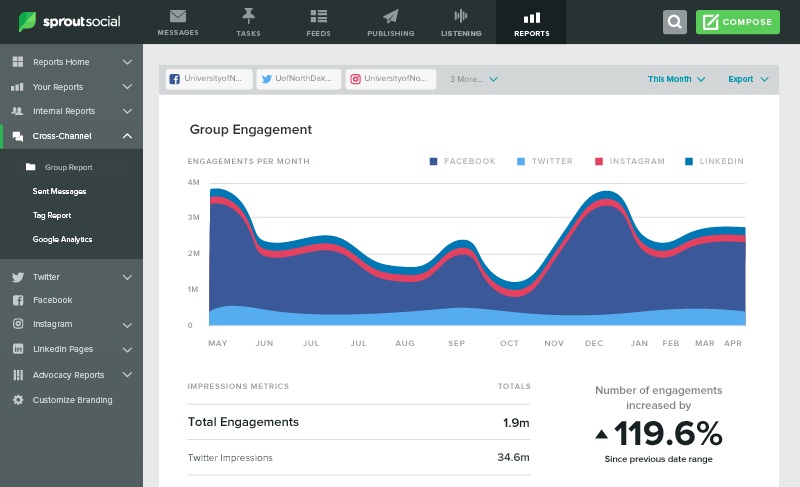
Task: Go to Feeds section icon
Action: coord(319,16)
